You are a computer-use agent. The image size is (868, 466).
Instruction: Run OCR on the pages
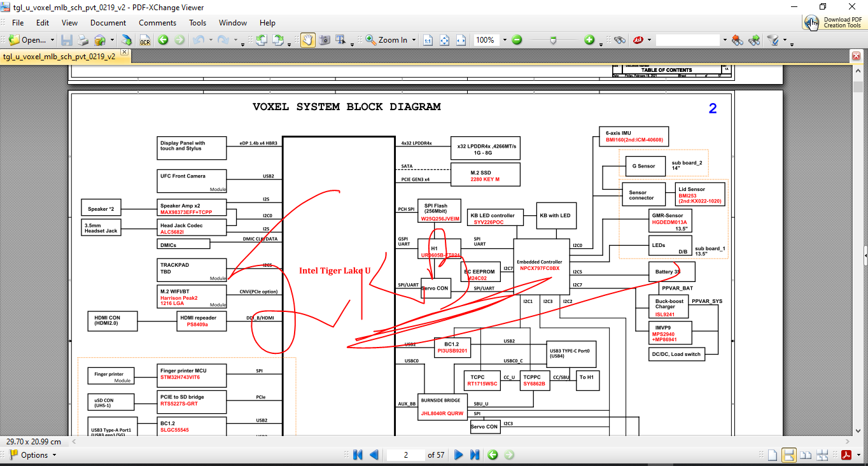pyautogui.click(x=145, y=39)
